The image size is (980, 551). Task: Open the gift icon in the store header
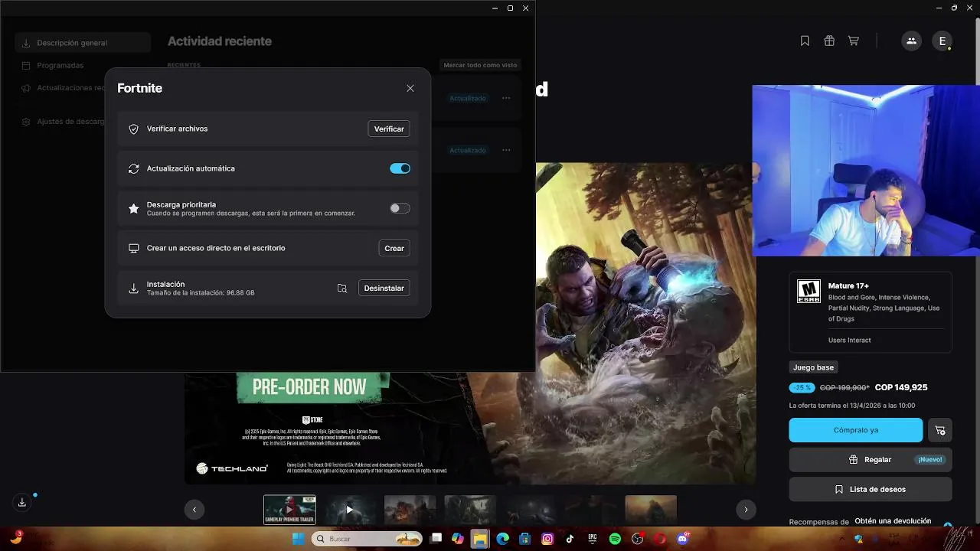tap(829, 41)
